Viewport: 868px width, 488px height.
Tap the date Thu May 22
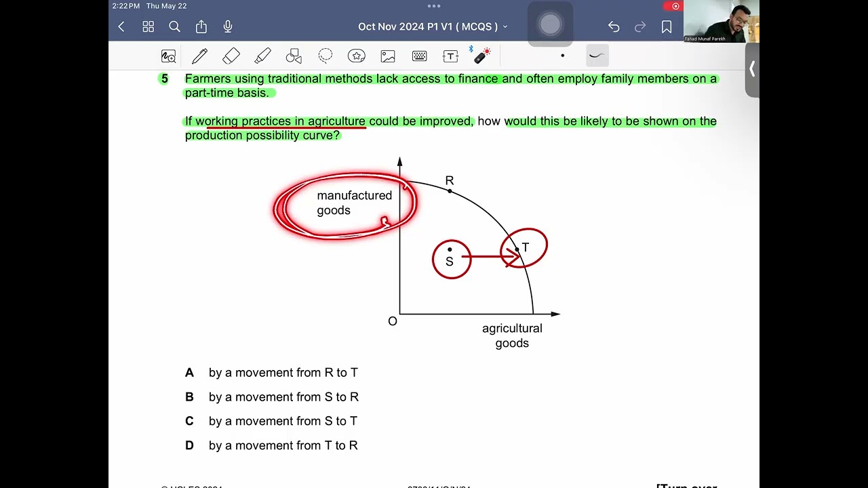tap(166, 6)
